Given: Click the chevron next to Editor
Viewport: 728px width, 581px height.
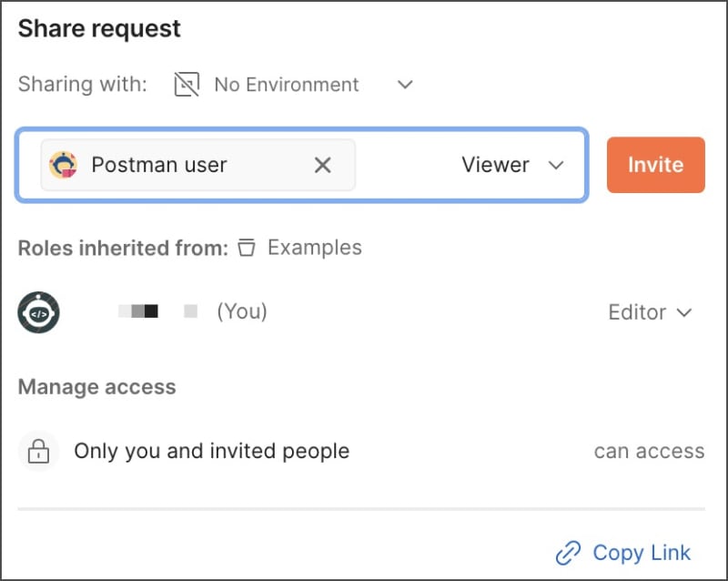Looking at the screenshot, I should [x=684, y=312].
